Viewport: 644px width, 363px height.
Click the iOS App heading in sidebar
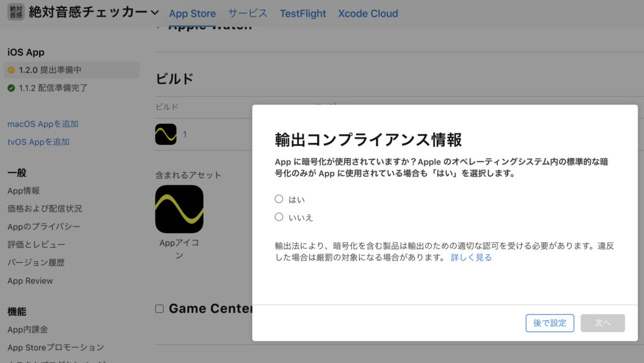point(26,52)
